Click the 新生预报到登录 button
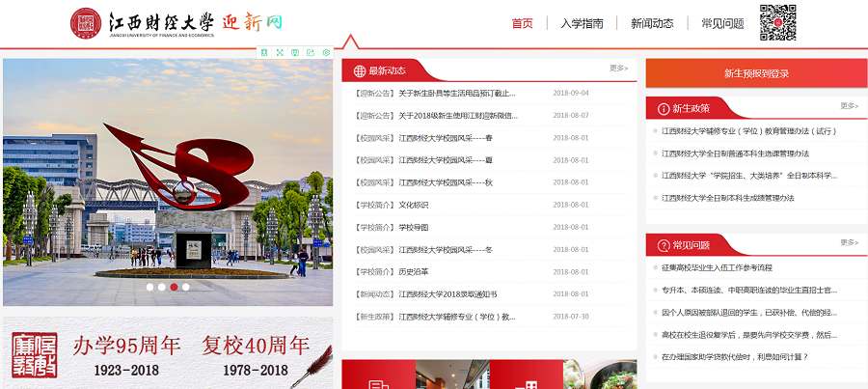 click(756, 73)
